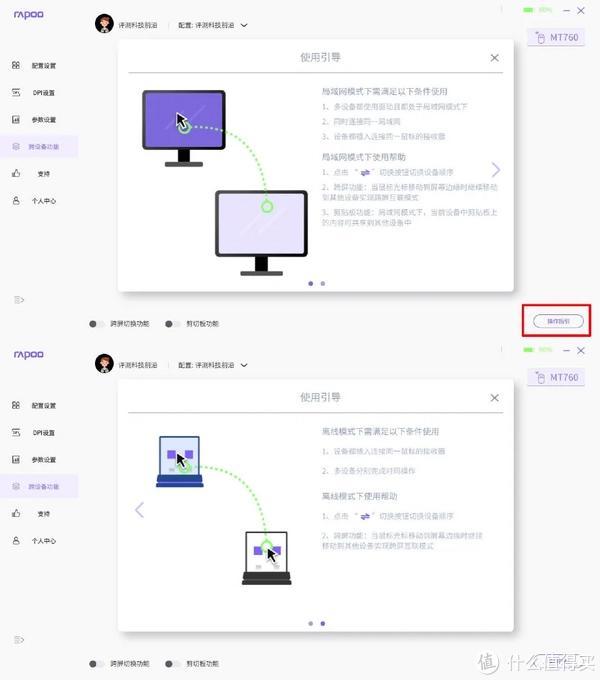600x680 pixels.
Task: Select the MT760 device tab in upper window
Action: click(556, 37)
